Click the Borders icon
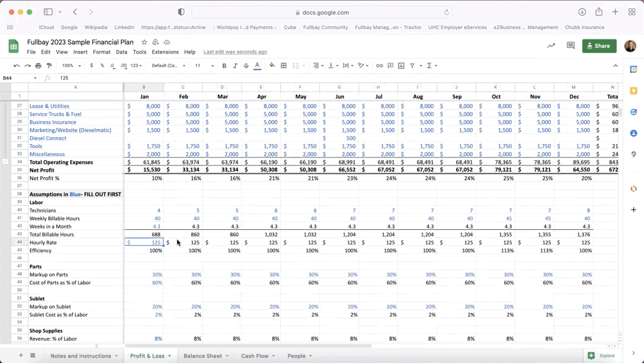This screenshot has height=363, width=644. coord(284,66)
